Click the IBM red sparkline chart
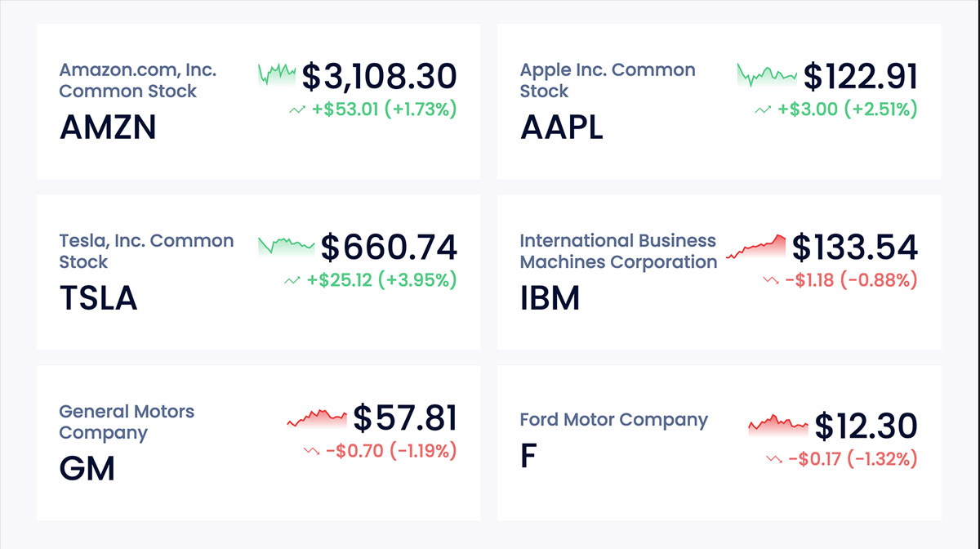 [756, 248]
